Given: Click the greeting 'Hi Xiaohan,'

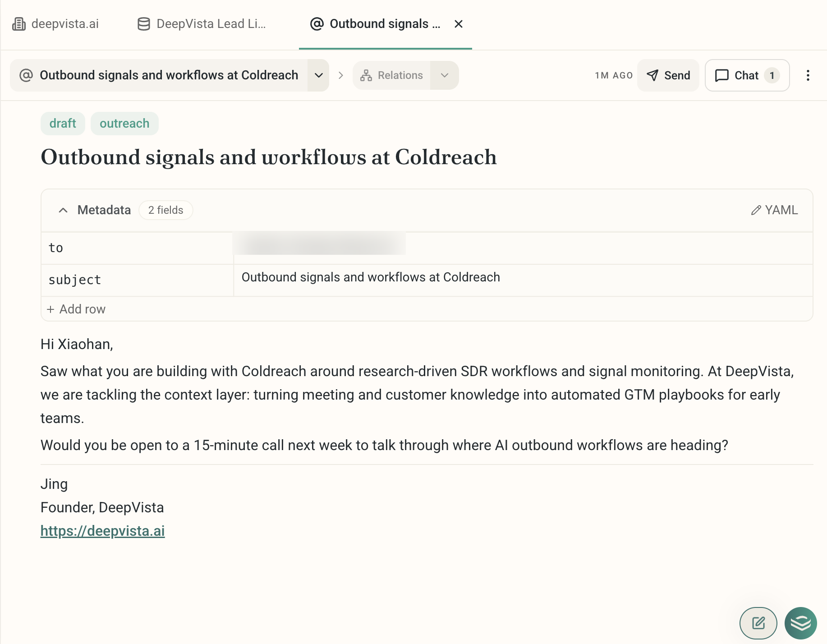Looking at the screenshot, I should click(x=77, y=345).
